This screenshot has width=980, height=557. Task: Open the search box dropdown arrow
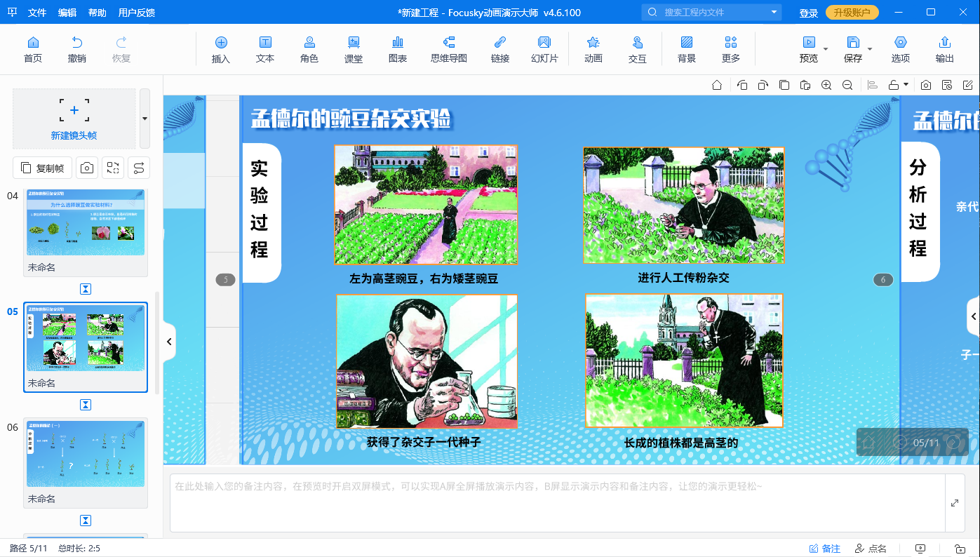click(x=774, y=12)
